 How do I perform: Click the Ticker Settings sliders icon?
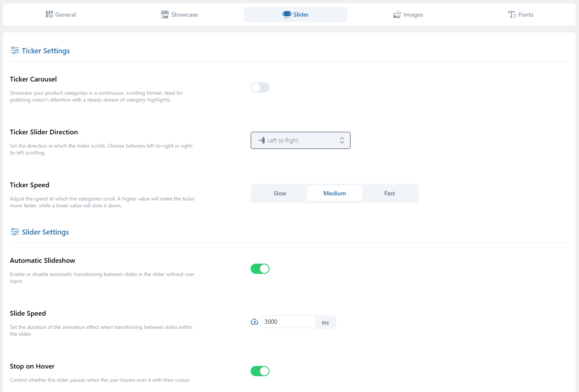point(15,51)
